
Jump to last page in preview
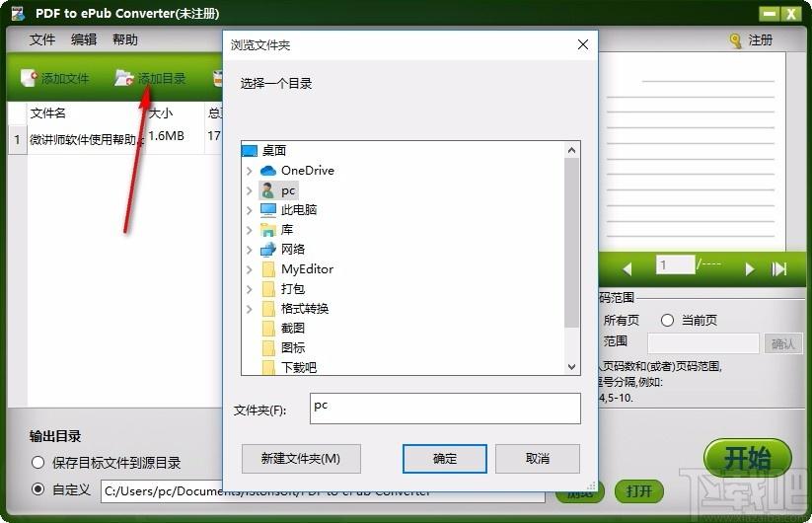pos(778,268)
